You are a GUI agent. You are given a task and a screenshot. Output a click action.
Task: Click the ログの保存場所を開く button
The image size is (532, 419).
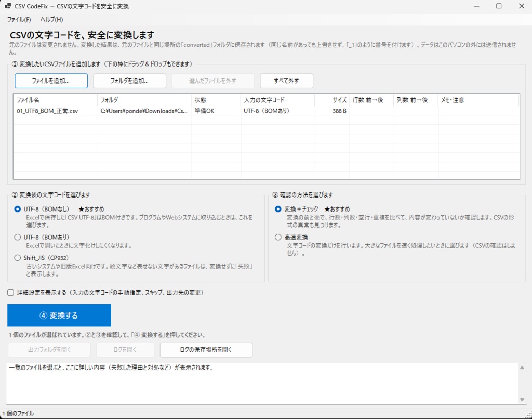tap(206, 350)
